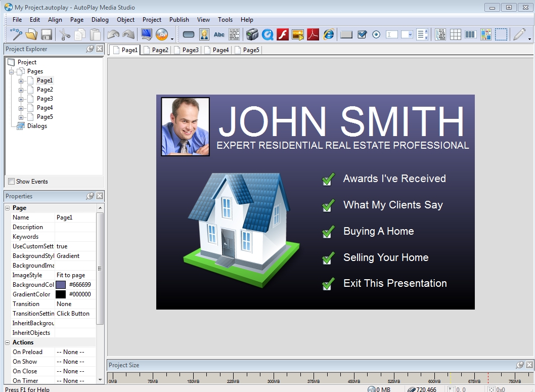The height and width of the screenshot is (392, 535).
Task: Open a project with the folder icon
Action: pos(31,34)
